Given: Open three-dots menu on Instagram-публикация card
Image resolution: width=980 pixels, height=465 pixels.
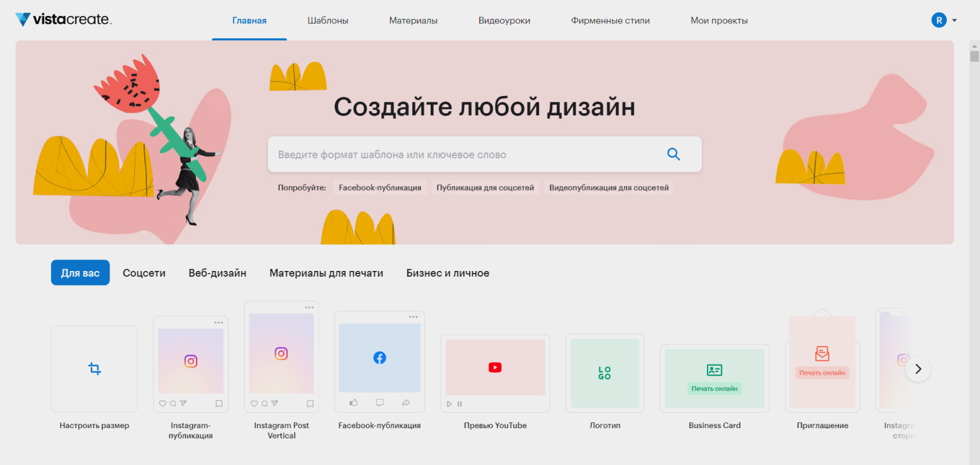Looking at the screenshot, I should (x=219, y=323).
